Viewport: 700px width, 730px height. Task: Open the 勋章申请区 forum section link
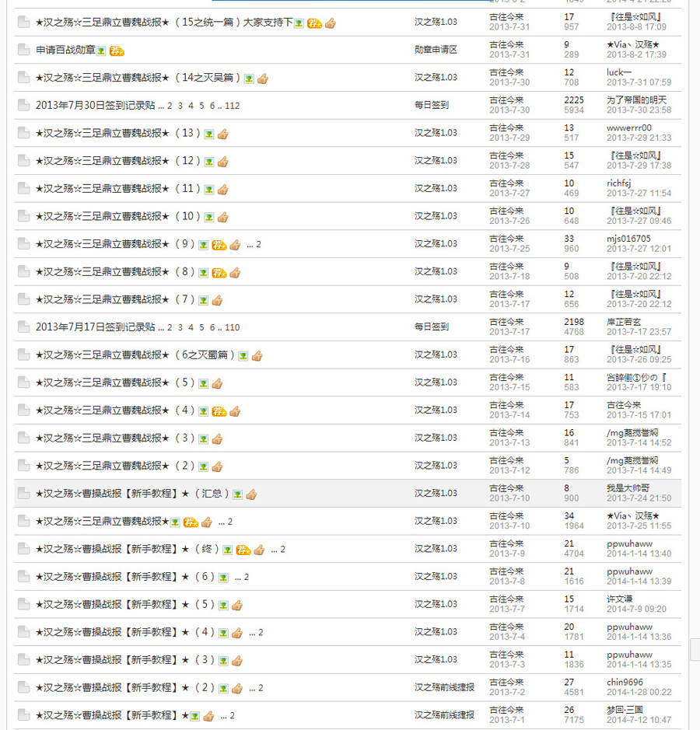pos(435,49)
